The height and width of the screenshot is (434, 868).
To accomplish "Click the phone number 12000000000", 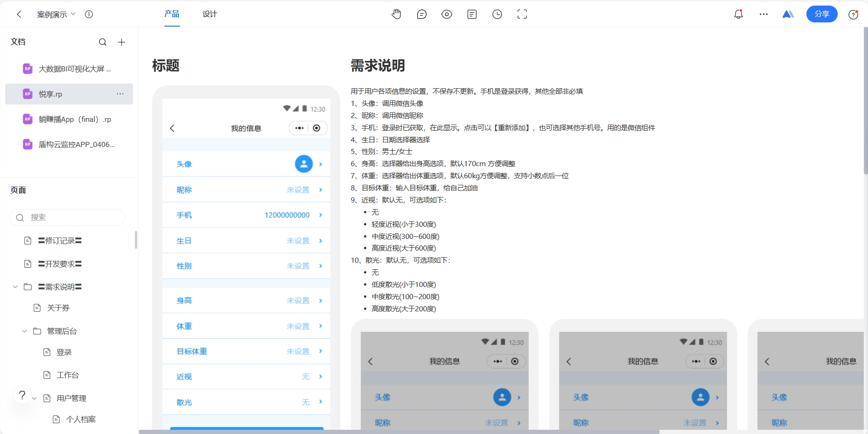I will (x=287, y=215).
